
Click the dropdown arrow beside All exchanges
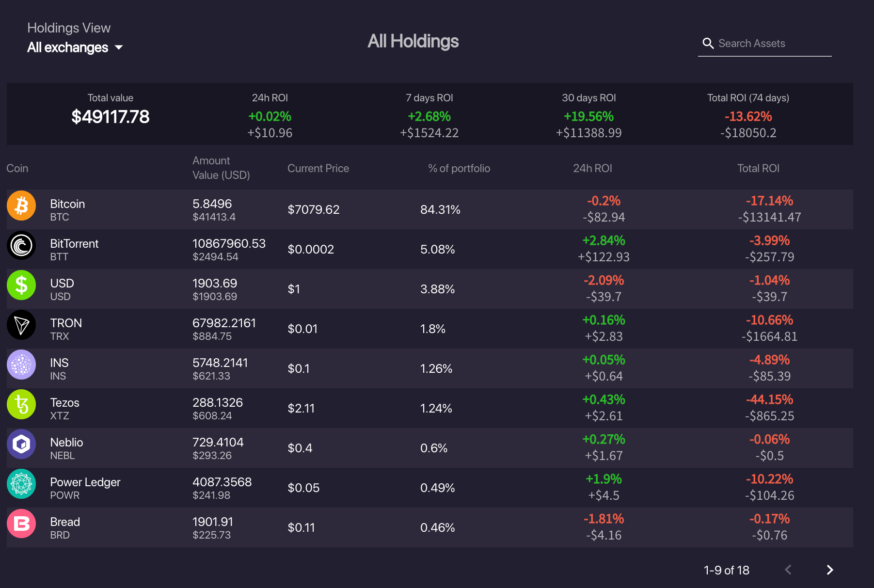click(x=119, y=48)
